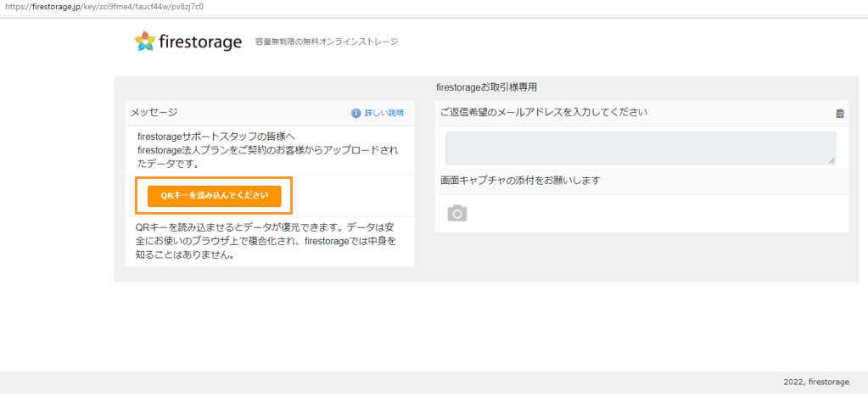Click the 画面キャプチャの添付をお願いします label
This screenshot has height=402, width=868.
520,181
